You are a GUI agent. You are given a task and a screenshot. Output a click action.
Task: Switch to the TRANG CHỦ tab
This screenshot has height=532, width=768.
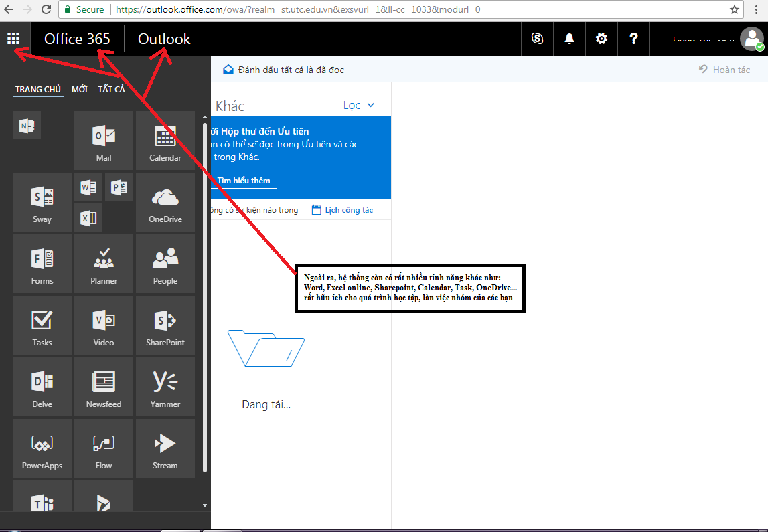(37, 90)
